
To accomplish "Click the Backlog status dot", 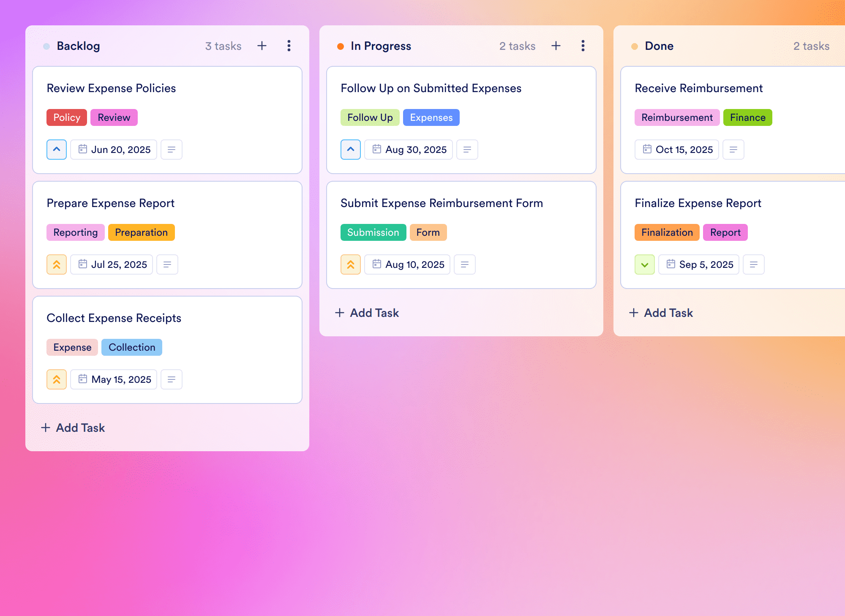I will point(46,46).
